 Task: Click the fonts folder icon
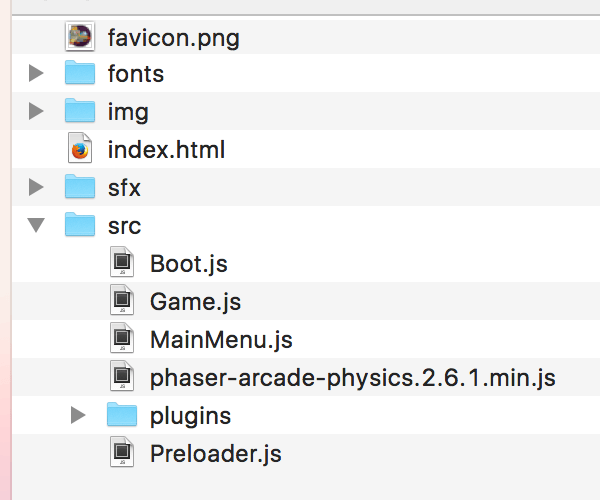(x=80, y=73)
